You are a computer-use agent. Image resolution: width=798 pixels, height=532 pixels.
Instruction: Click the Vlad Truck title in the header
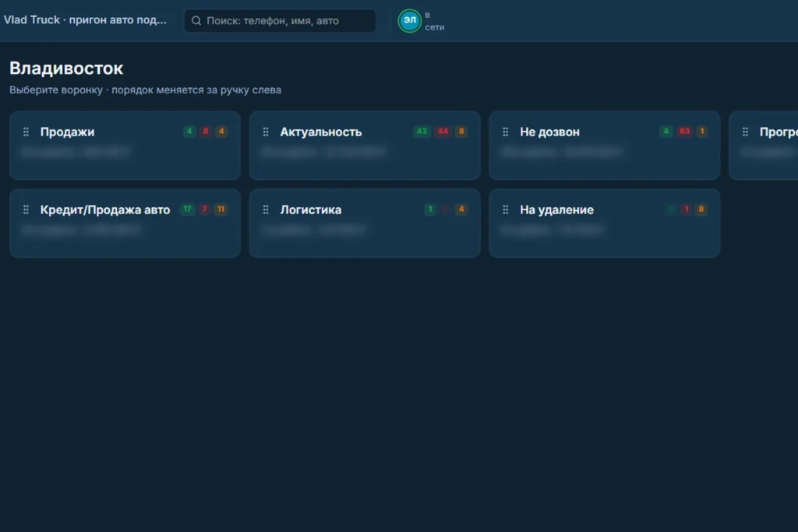pos(85,19)
